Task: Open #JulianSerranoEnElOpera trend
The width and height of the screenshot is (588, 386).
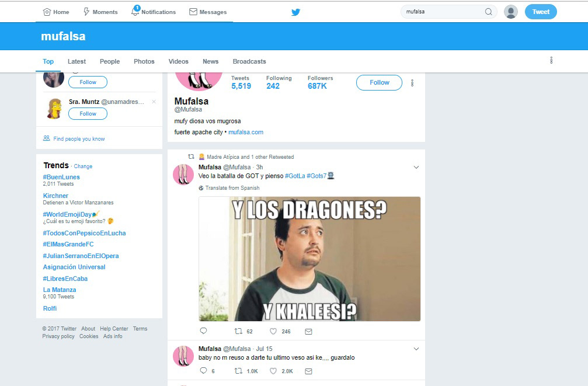Action: [81, 256]
